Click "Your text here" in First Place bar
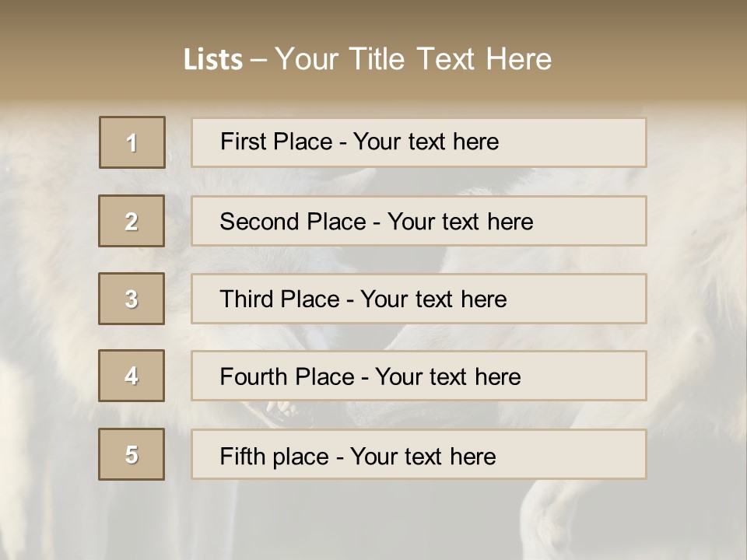 point(426,142)
